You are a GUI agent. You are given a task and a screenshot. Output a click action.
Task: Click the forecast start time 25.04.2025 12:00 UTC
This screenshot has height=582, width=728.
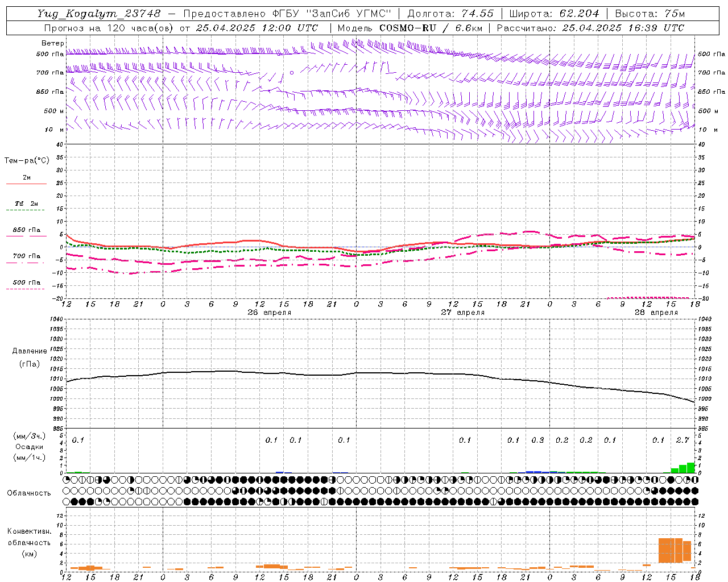[x=257, y=28]
